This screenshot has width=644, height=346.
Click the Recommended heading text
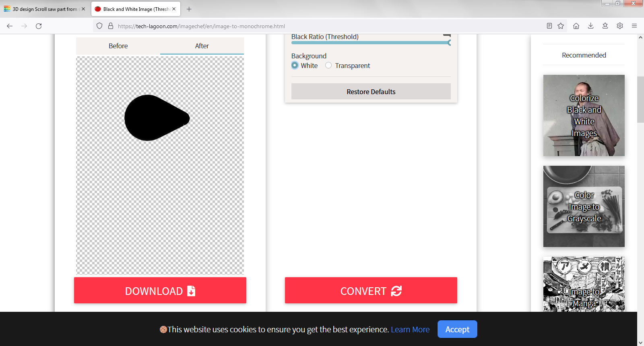point(584,55)
